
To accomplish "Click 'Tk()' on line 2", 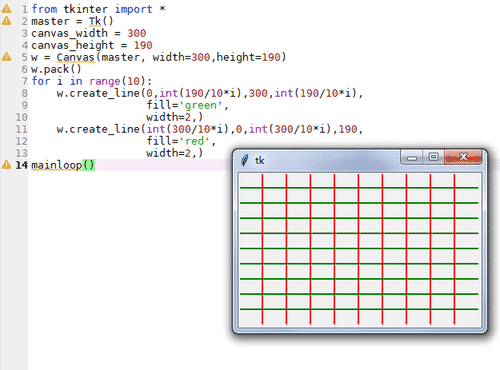I will (x=101, y=21).
